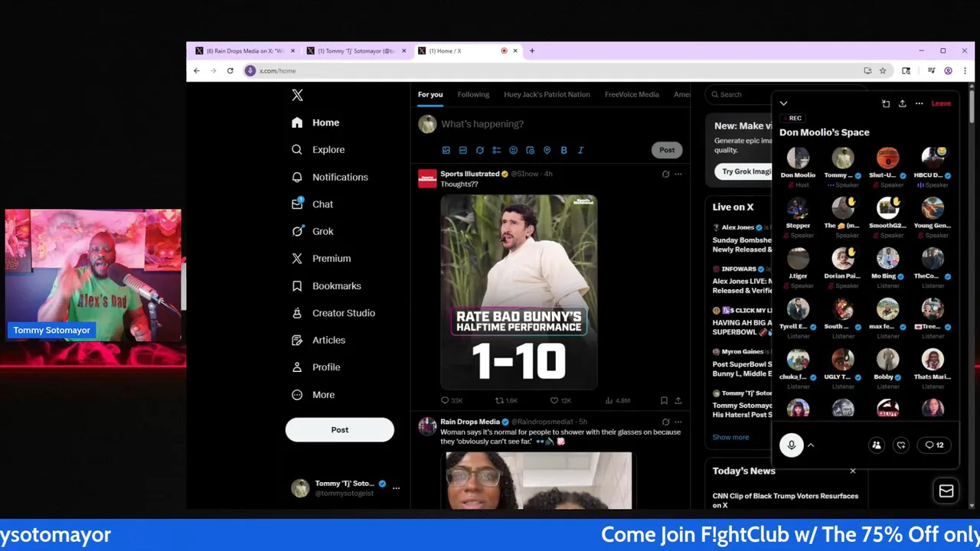Bookmark the Sports Illustrated post
The image size is (980, 551).
click(664, 400)
